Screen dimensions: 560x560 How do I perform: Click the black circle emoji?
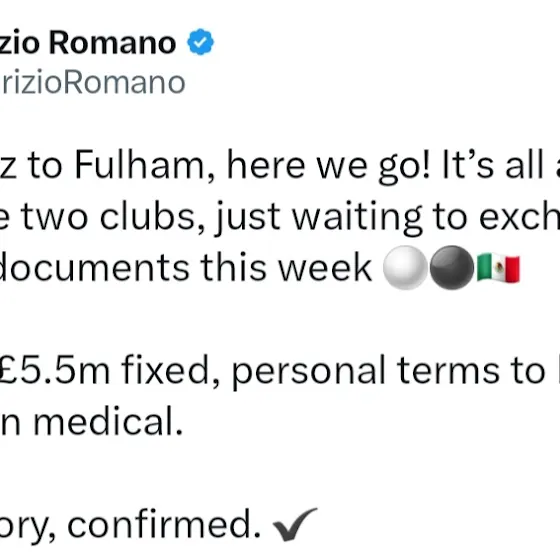(x=452, y=268)
